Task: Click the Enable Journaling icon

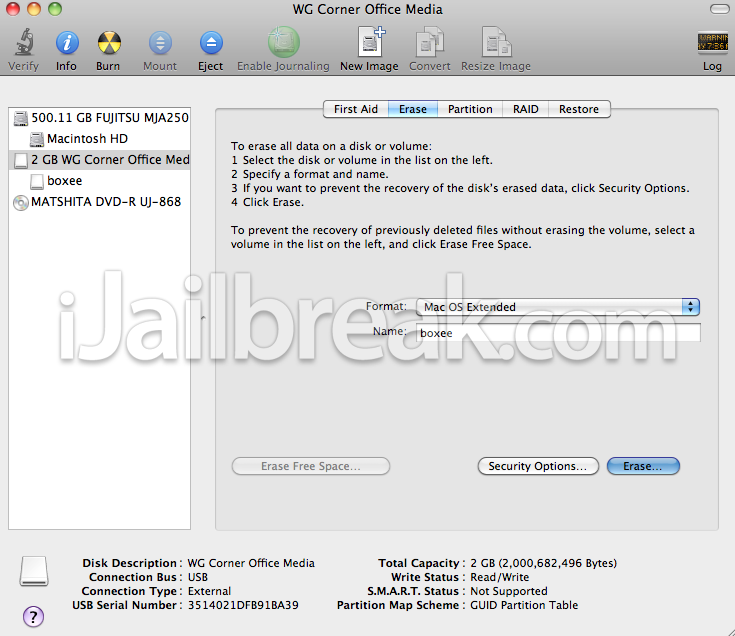Action: 283,42
